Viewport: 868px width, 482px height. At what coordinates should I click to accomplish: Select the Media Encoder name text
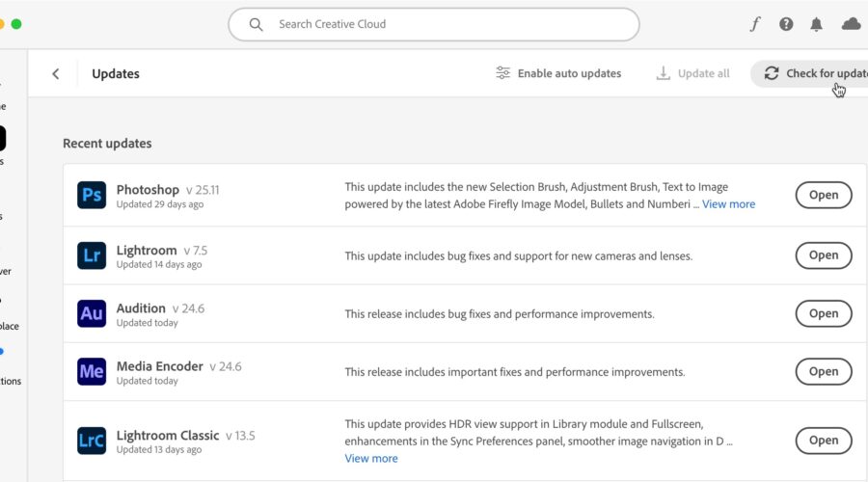click(x=159, y=366)
